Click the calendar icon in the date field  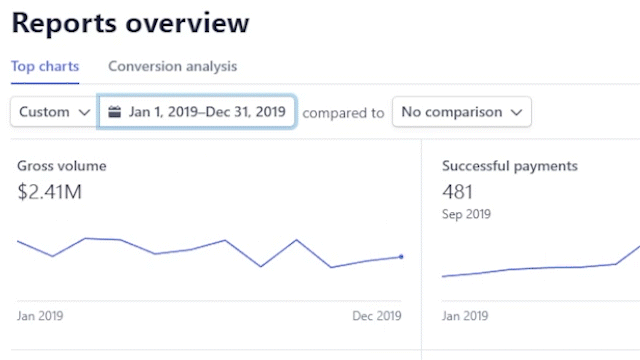pos(115,112)
